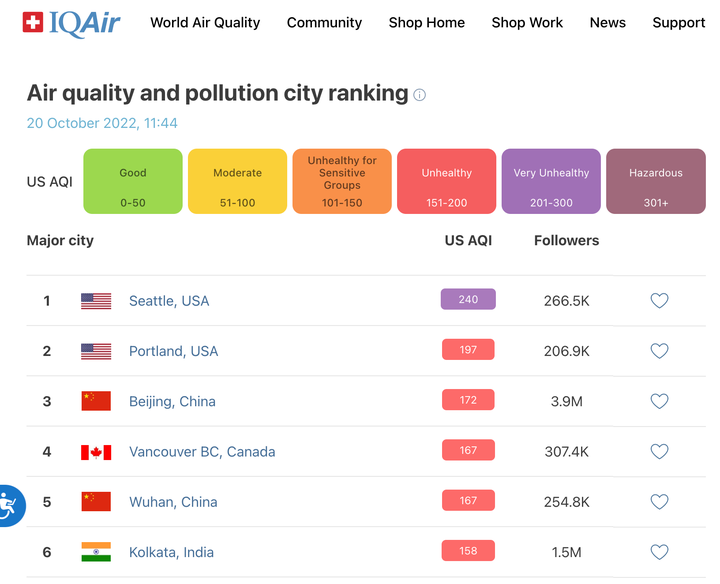Click the China flag in Beijing row
This screenshot has height=584, width=720.
(x=96, y=401)
